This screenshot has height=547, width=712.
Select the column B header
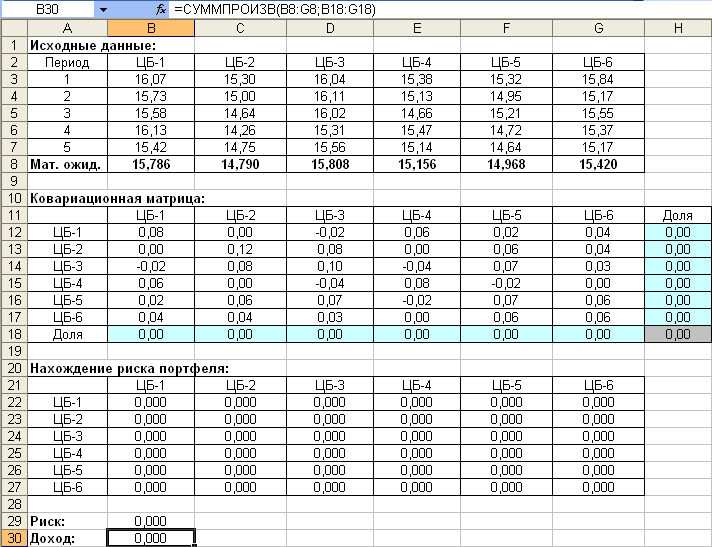pos(150,28)
